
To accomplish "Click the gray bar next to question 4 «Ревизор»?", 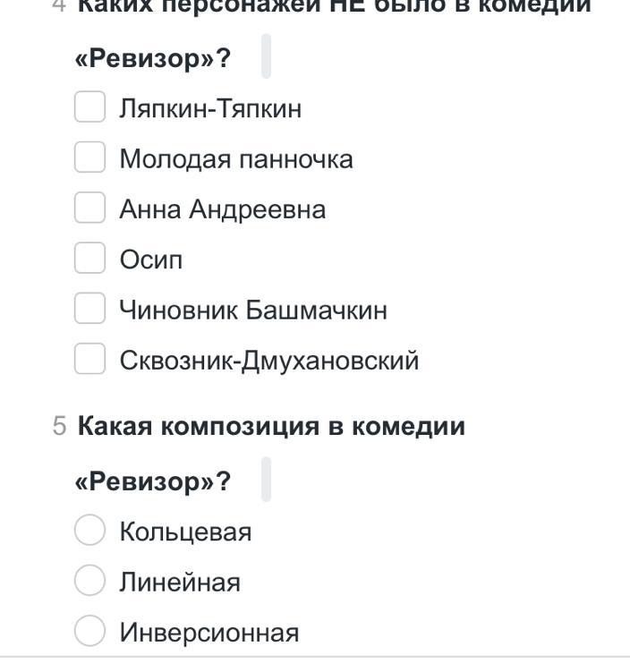I will (266, 56).
